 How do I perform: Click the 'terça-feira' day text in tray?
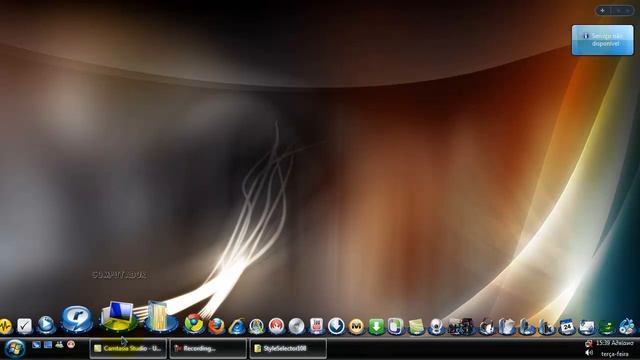pos(614,354)
